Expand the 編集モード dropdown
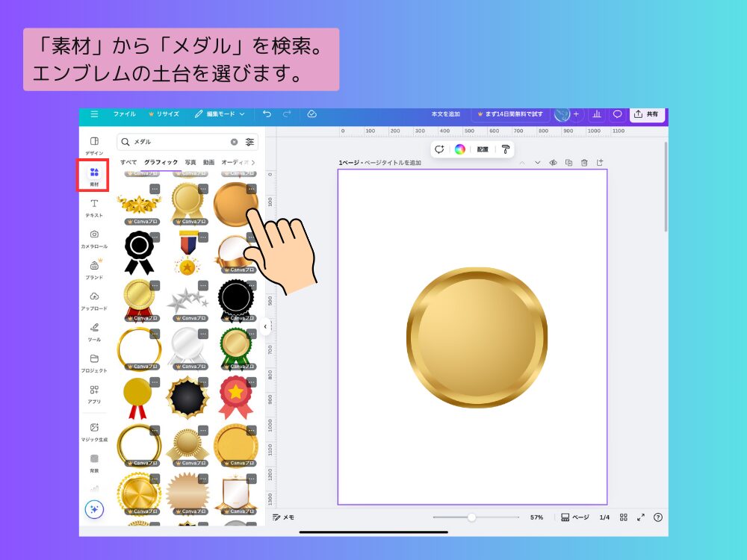This screenshot has height=560, width=747. tap(220, 114)
